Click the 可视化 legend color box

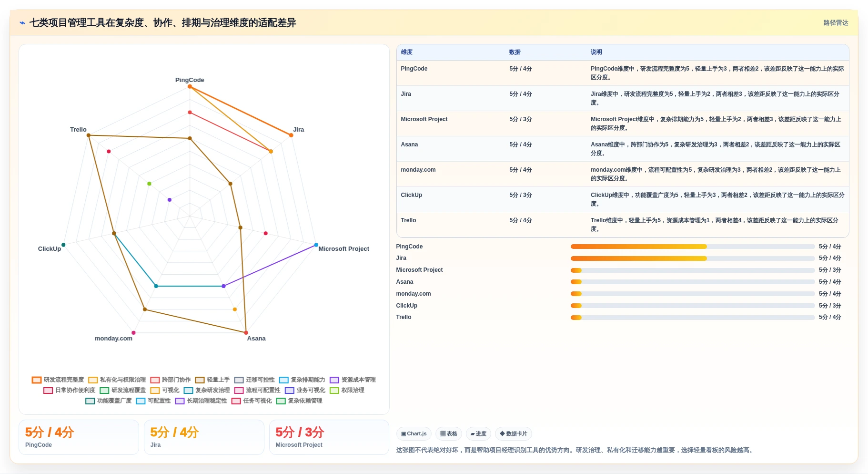click(155, 391)
